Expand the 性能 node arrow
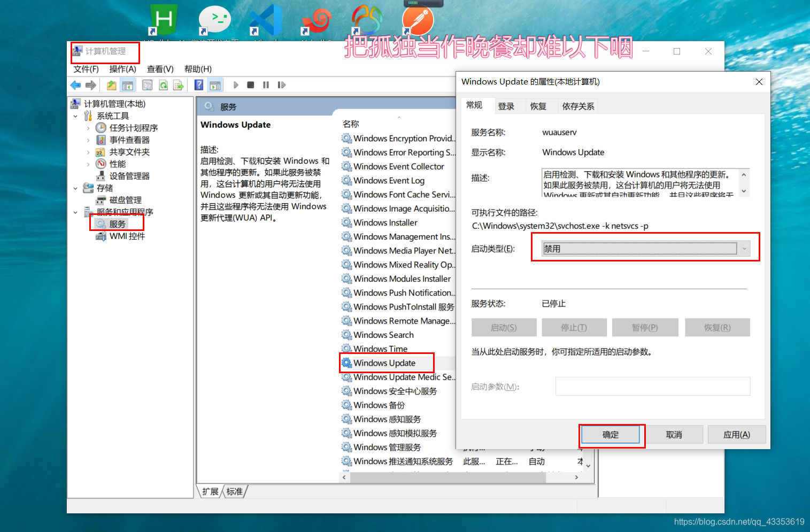This screenshot has width=810, height=532. [x=88, y=164]
